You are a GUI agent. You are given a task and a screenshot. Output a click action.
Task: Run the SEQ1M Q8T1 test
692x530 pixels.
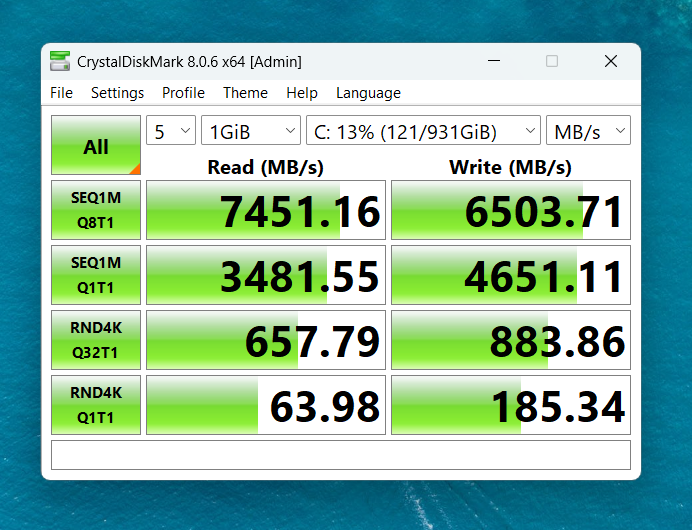click(x=96, y=210)
